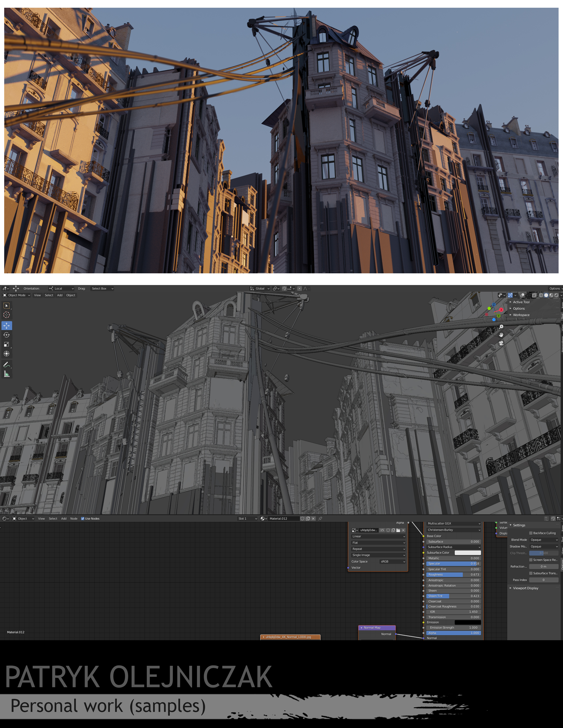
Task: Open the 3D viewport View menu
Action: click(x=37, y=295)
